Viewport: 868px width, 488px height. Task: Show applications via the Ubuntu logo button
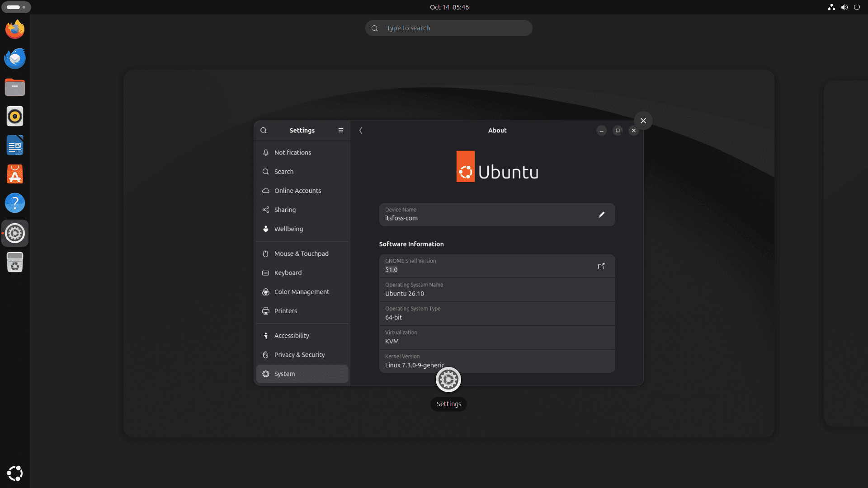[15, 473]
